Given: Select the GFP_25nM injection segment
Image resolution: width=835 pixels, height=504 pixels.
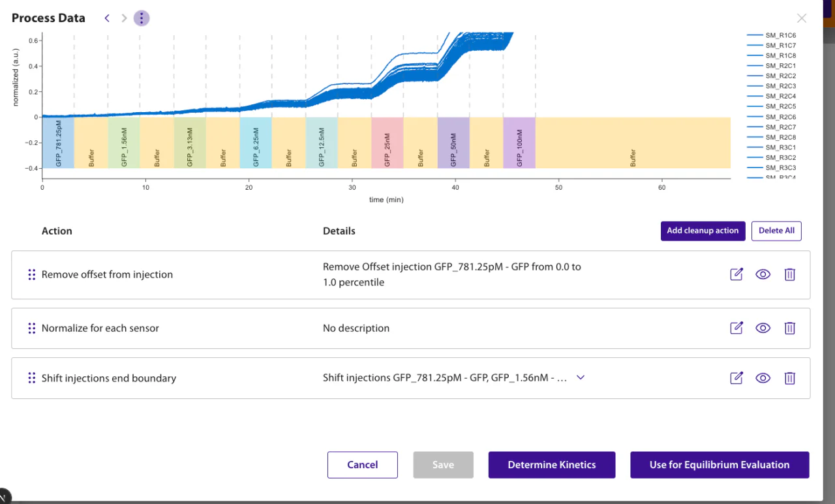Looking at the screenshot, I should click(x=387, y=143).
